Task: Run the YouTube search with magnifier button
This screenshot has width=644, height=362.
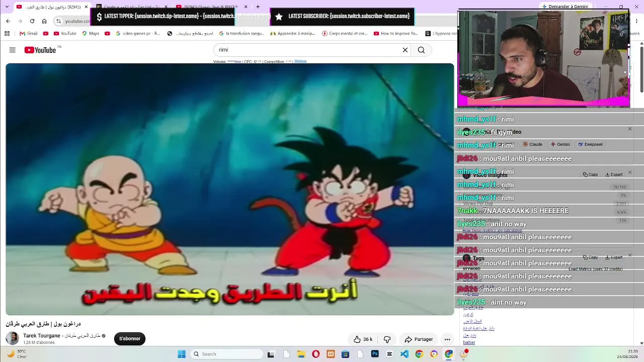Action: point(421,50)
